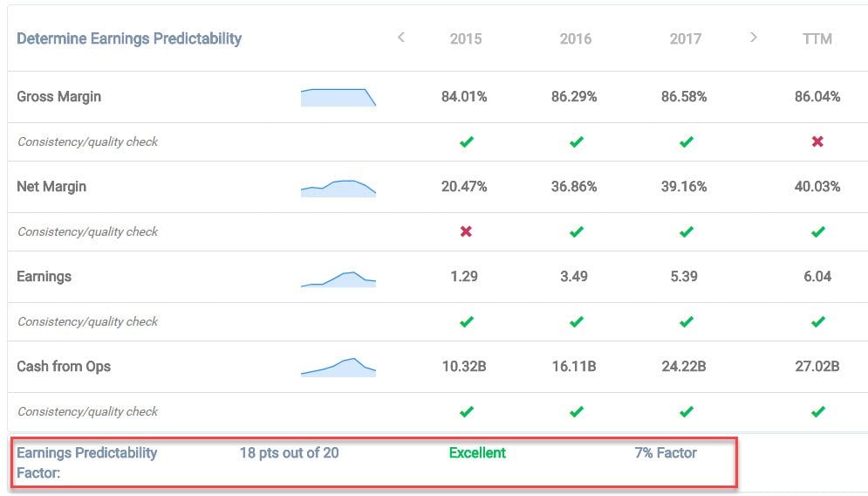Select the 2015 column header

coord(466,39)
